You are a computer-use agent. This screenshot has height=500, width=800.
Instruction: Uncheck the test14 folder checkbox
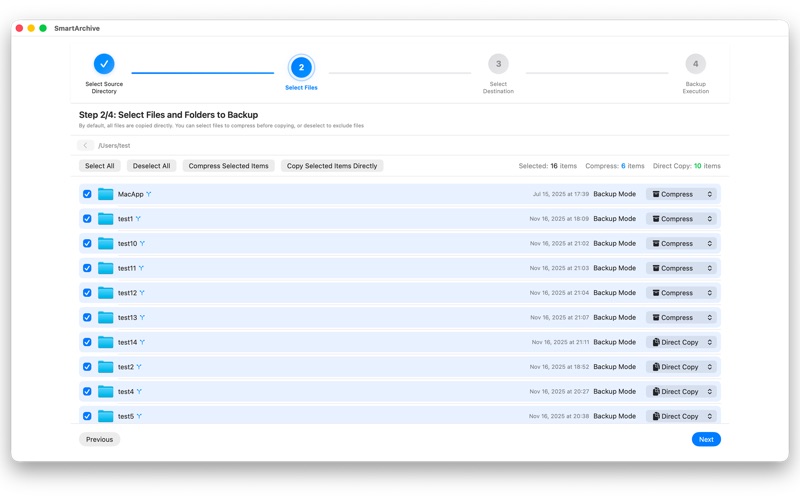(x=87, y=342)
